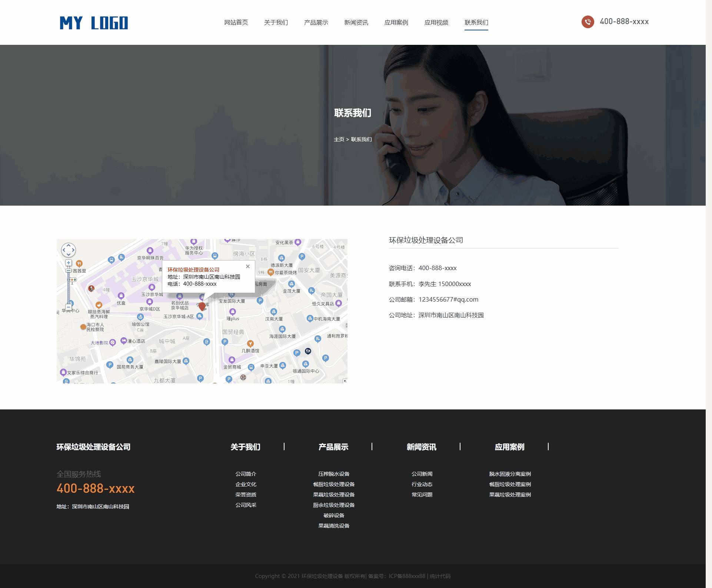Click the map pan compass control

click(x=69, y=250)
